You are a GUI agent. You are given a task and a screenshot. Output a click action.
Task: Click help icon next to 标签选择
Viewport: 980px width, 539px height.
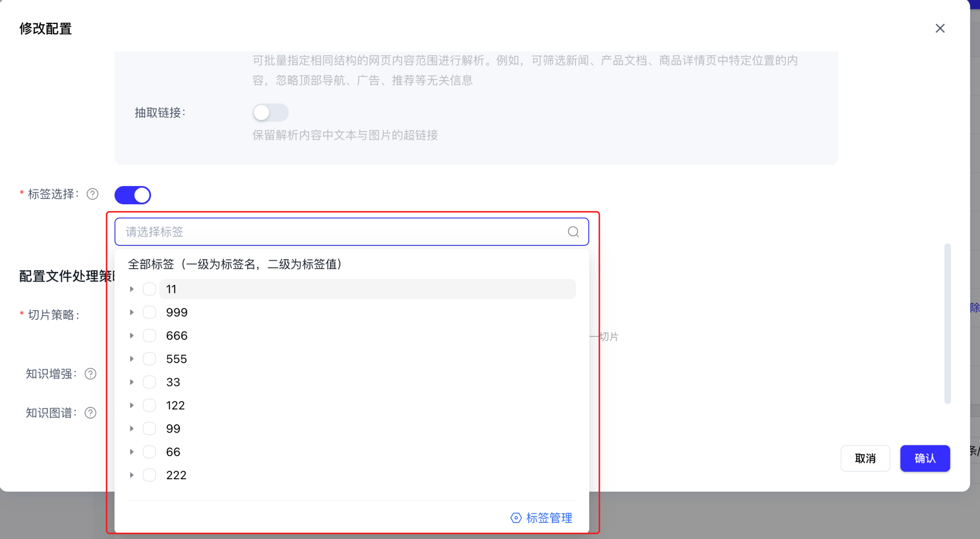tap(92, 194)
